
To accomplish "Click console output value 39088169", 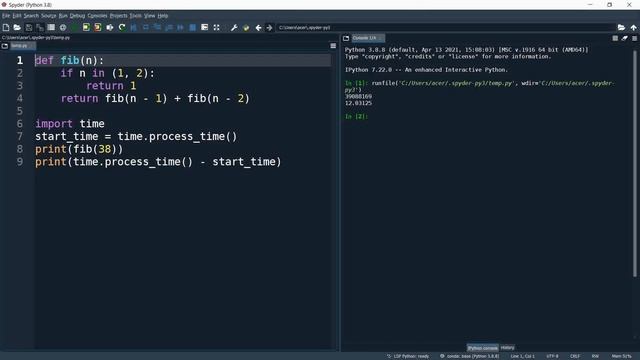I will 358,97.
